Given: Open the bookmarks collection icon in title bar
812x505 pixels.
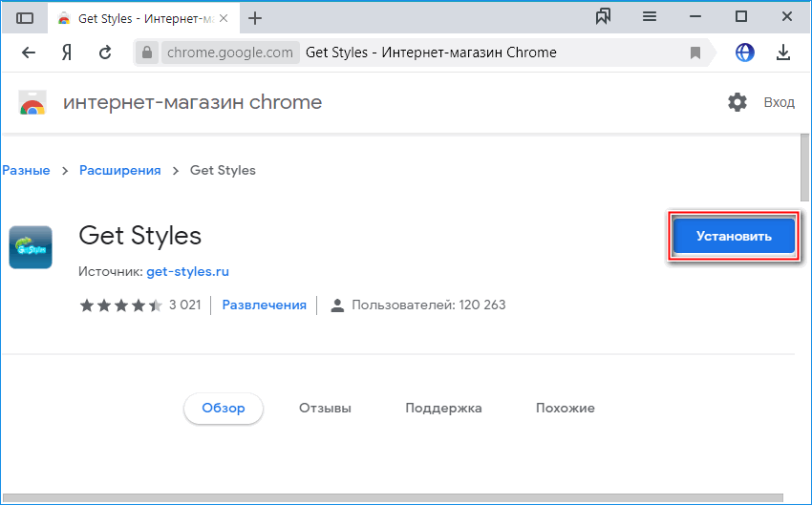Looking at the screenshot, I should point(603,17).
